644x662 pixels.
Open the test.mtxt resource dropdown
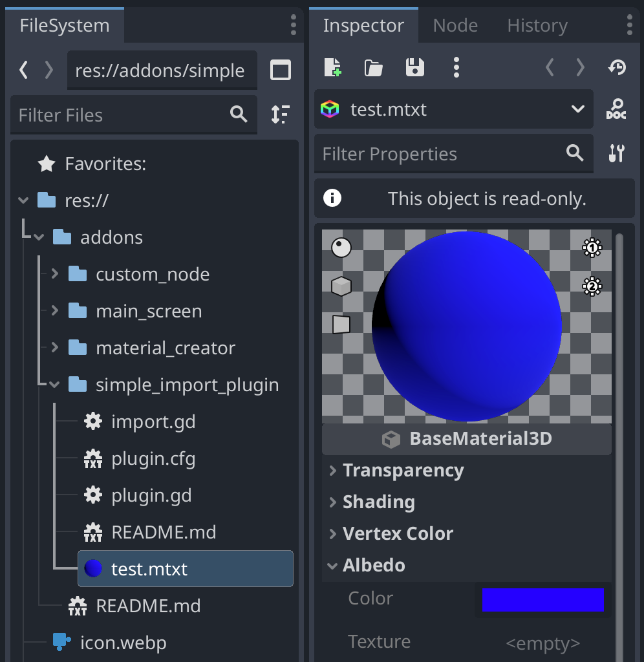tap(578, 109)
